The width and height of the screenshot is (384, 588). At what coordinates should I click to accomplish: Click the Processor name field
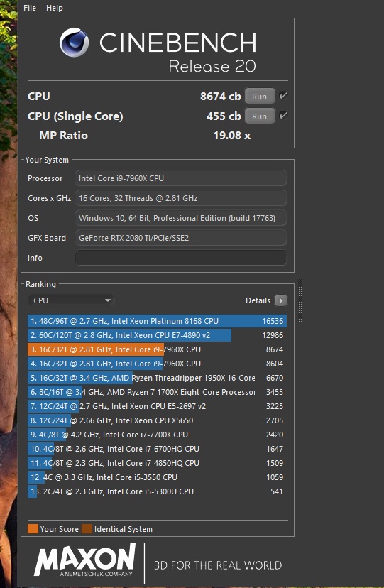click(x=181, y=178)
